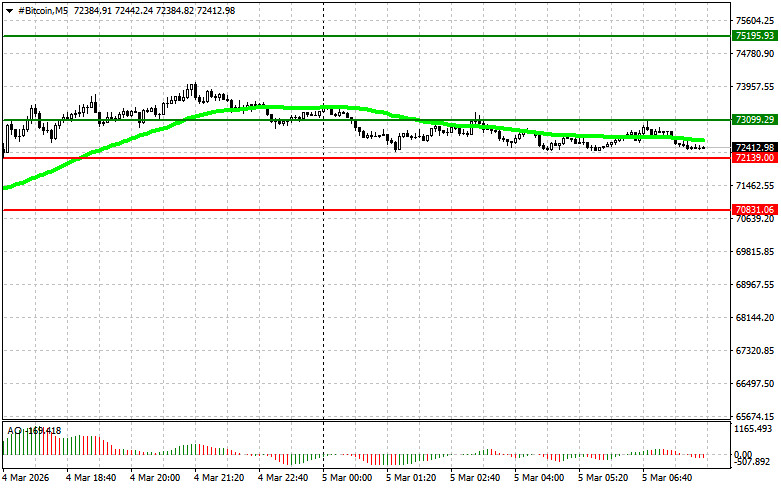
Task: Select the 67320.85 price scale value
Action: pyautogui.click(x=755, y=351)
